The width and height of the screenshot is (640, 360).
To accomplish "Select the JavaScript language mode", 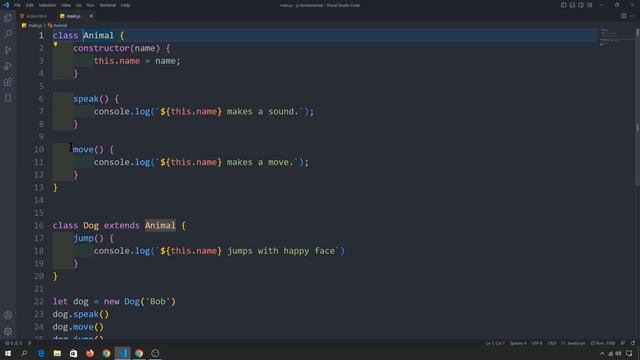I will click(x=576, y=343).
